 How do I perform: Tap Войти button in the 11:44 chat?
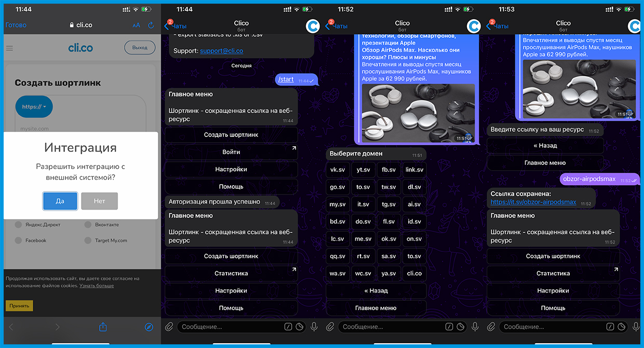pyautogui.click(x=231, y=152)
